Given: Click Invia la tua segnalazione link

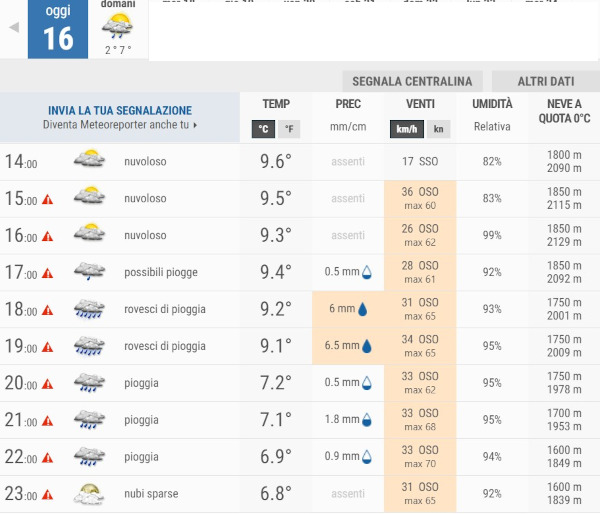Looking at the screenshot, I should (120, 111).
